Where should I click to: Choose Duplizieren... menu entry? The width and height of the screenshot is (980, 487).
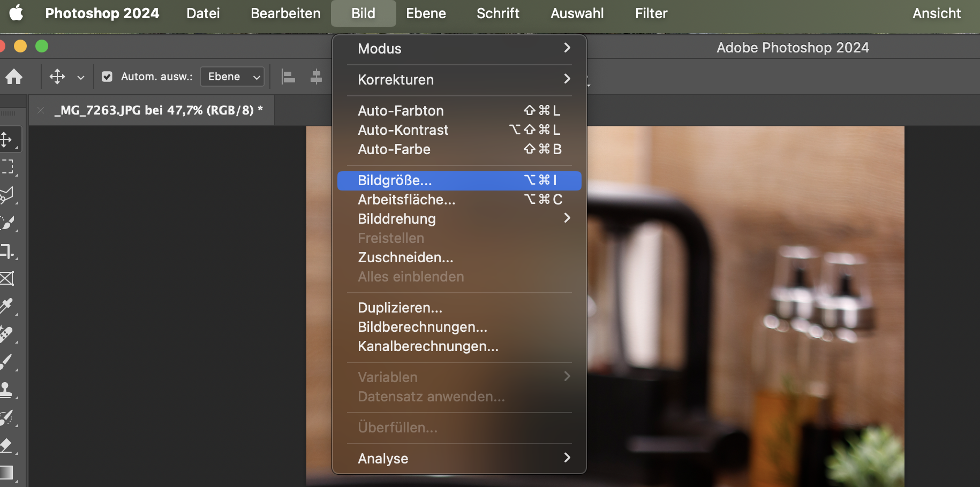point(459,308)
